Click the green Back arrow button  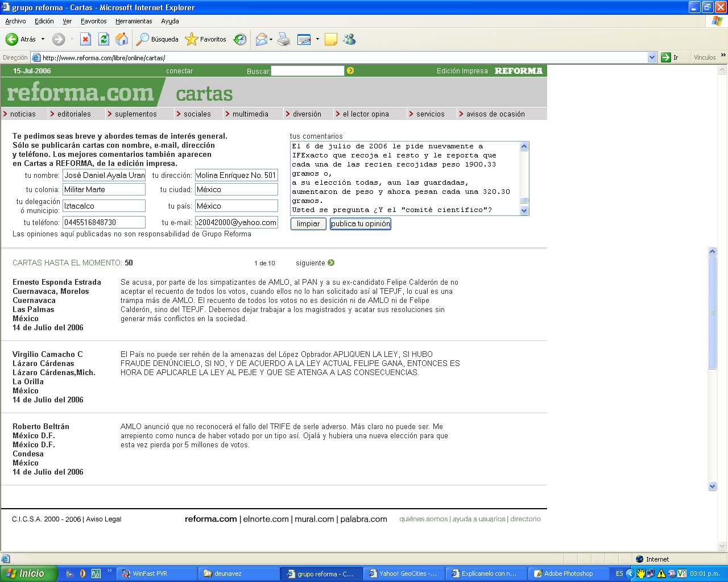[12, 39]
